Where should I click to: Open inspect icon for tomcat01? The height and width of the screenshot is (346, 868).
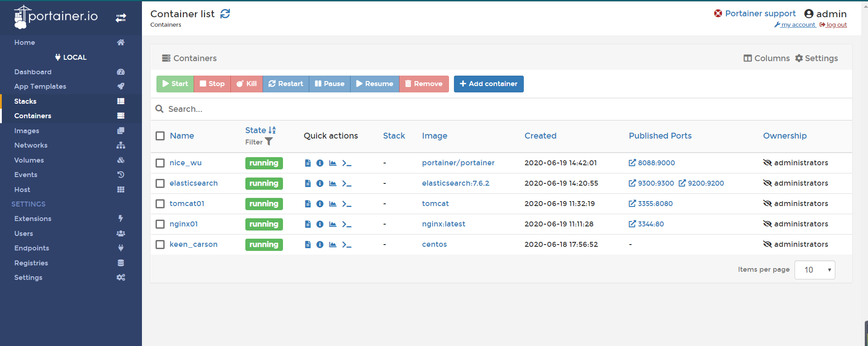320,204
